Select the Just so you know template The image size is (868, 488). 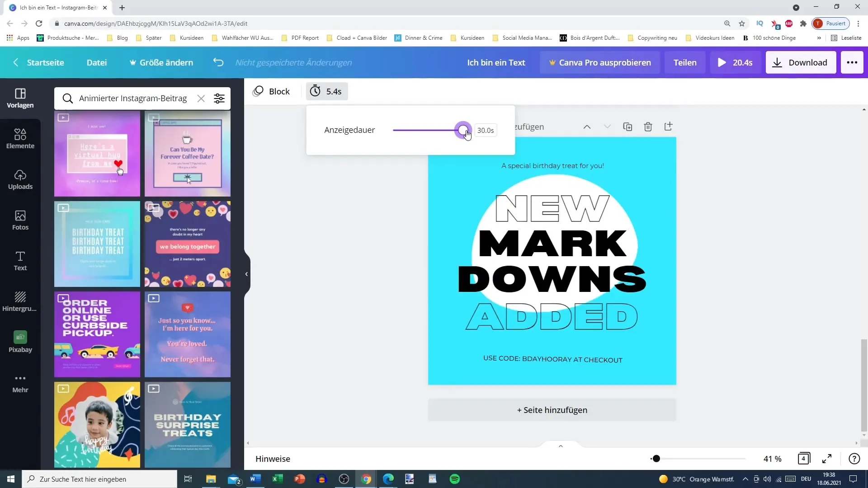pos(188,334)
